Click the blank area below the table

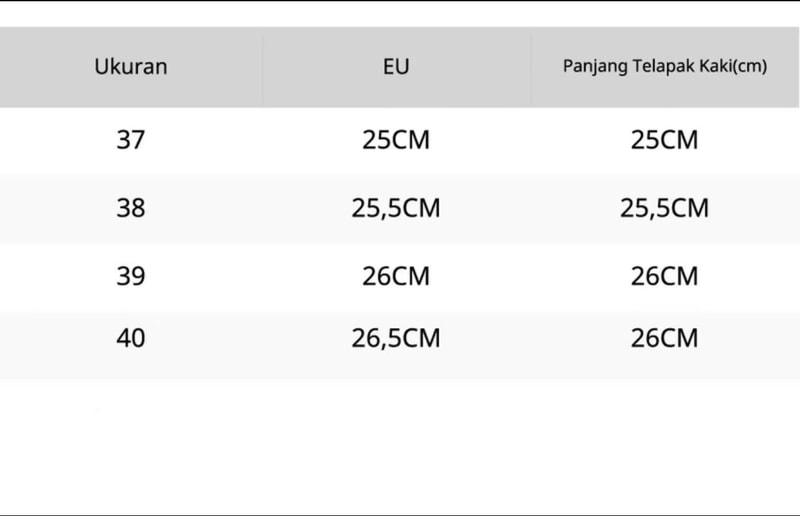(400, 447)
